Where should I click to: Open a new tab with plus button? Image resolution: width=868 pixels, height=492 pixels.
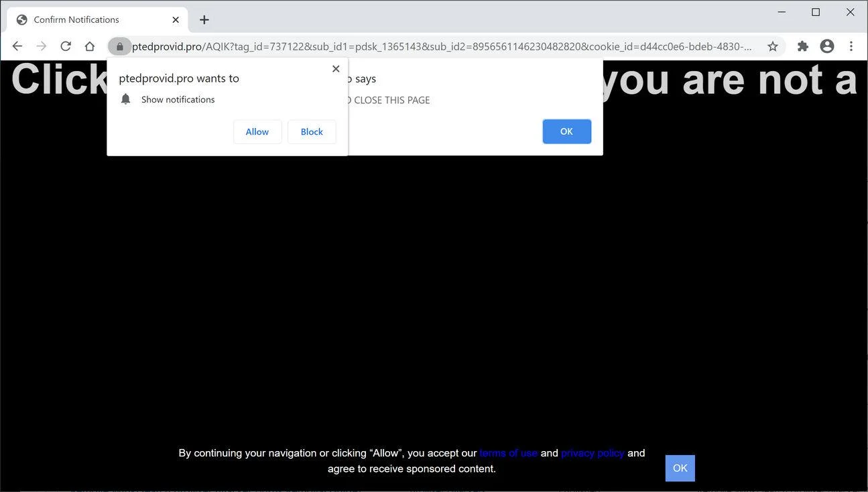204,20
